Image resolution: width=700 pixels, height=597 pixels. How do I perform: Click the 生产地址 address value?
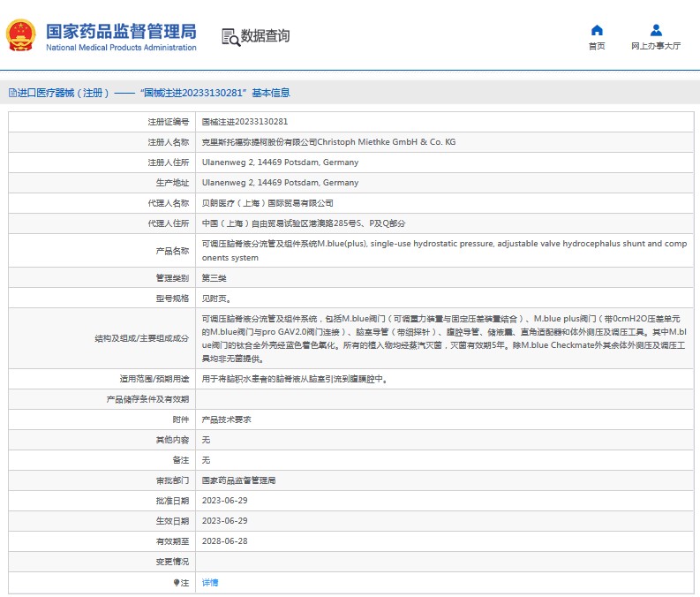280,183
